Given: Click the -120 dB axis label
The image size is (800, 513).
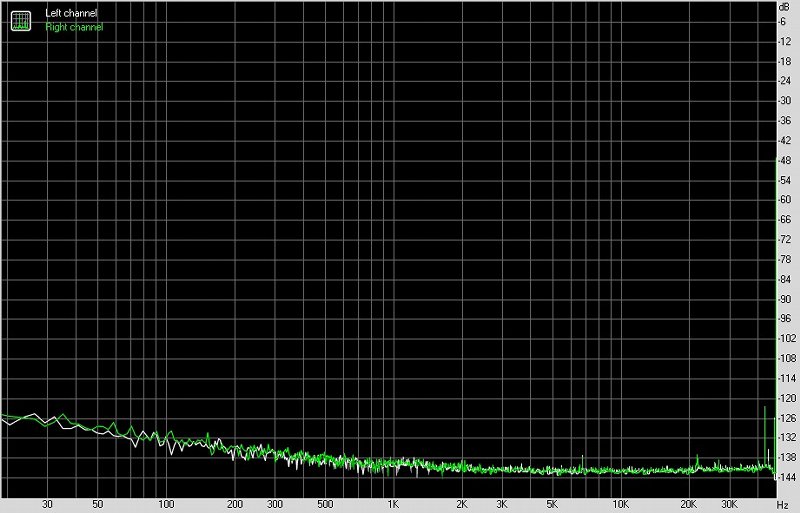Looking at the screenshot, I should 788,398.
